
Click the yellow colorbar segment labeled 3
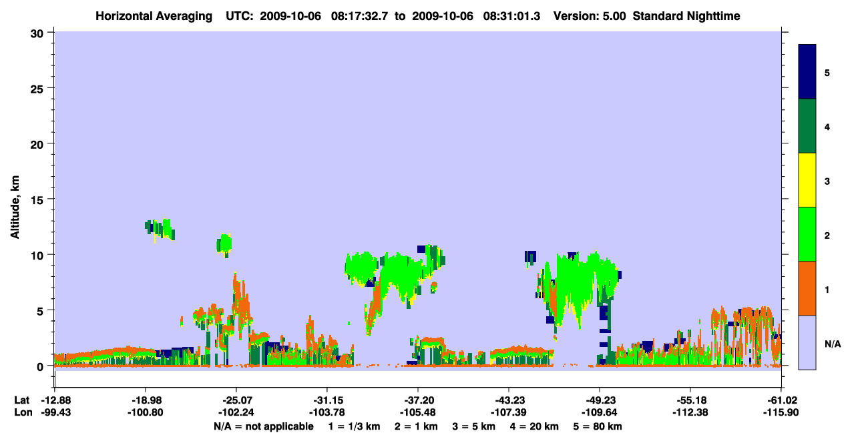pos(807,180)
